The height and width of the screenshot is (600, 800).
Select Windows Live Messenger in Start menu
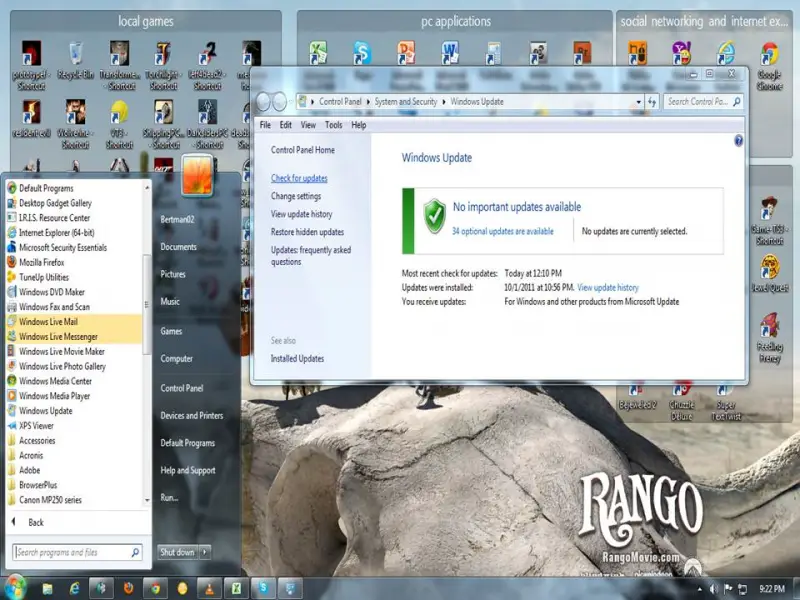coord(74,336)
